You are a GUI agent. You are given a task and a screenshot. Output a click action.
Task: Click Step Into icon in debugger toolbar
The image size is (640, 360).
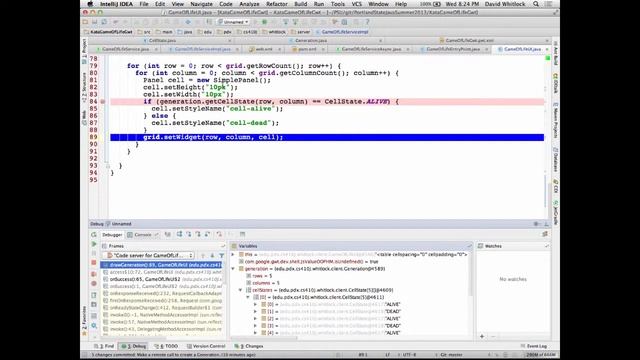[189, 234]
